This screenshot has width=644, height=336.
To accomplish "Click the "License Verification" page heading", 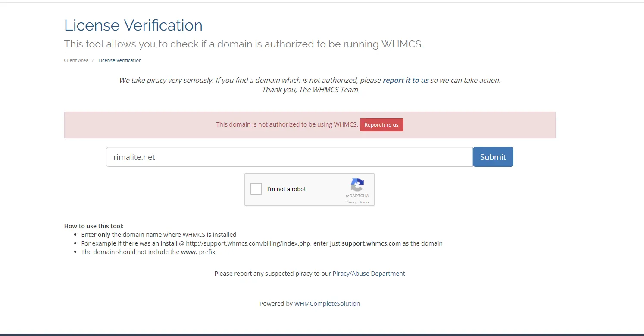I will [x=133, y=25].
